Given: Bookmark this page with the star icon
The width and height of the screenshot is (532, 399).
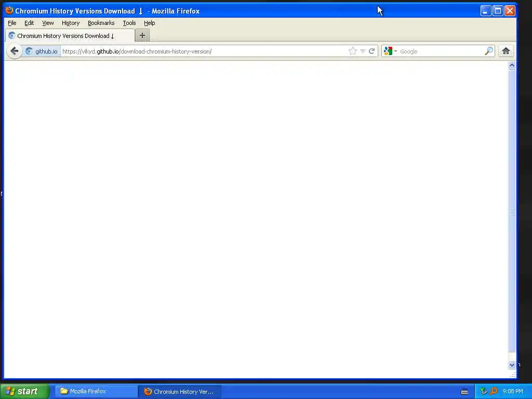Looking at the screenshot, I should point(353,51).
